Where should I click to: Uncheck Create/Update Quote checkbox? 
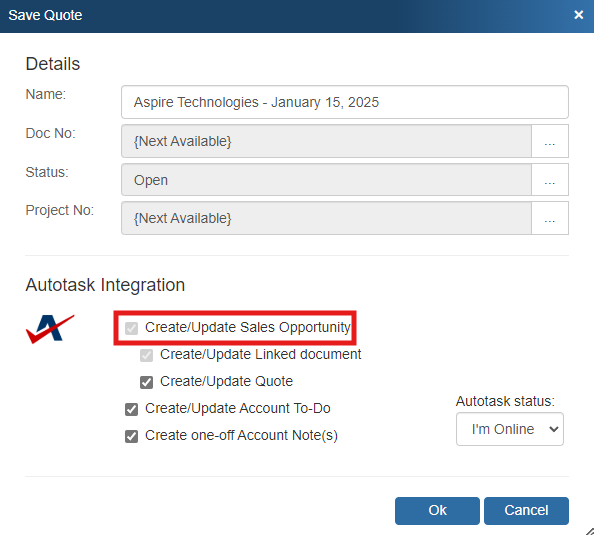146,382
